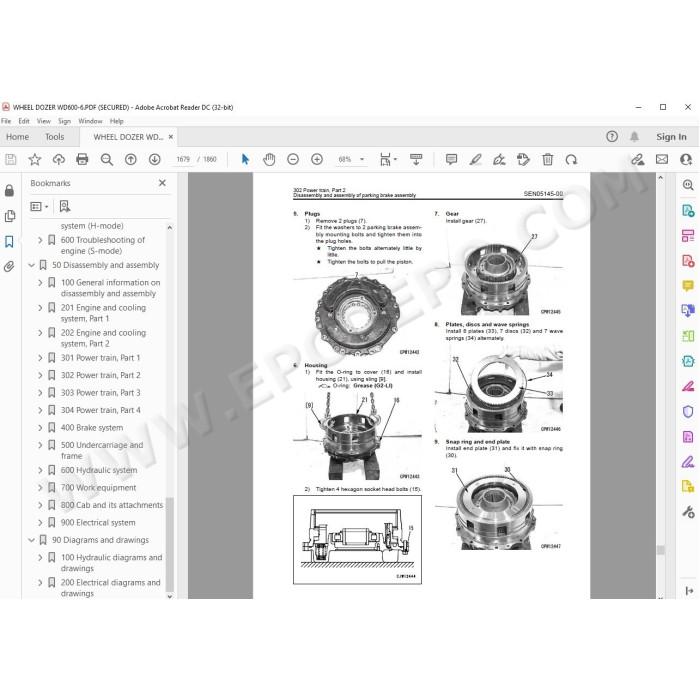The height and width of the screenshot is (700, 700).
Task: Print the document
Action: click(x=82, y=159)
